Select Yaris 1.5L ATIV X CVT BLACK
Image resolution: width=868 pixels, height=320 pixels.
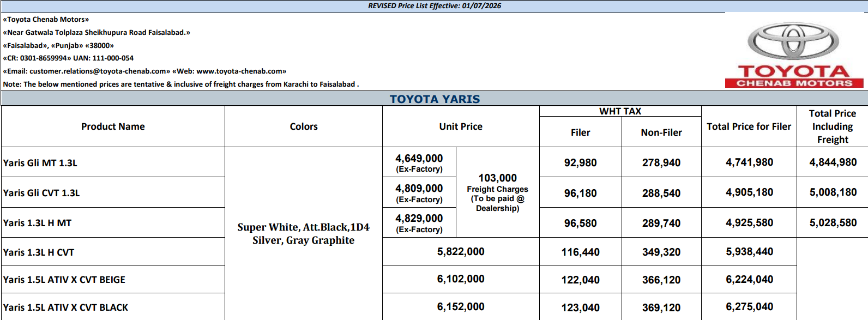(65, 307)
